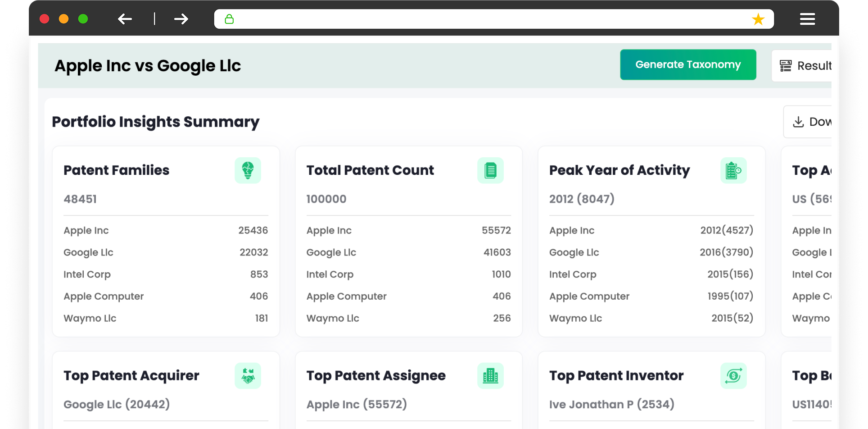This screenshot has height=429, width=868.
Task: Click Ive Jonathan P (2534) value
Action: tap(612, 405)
